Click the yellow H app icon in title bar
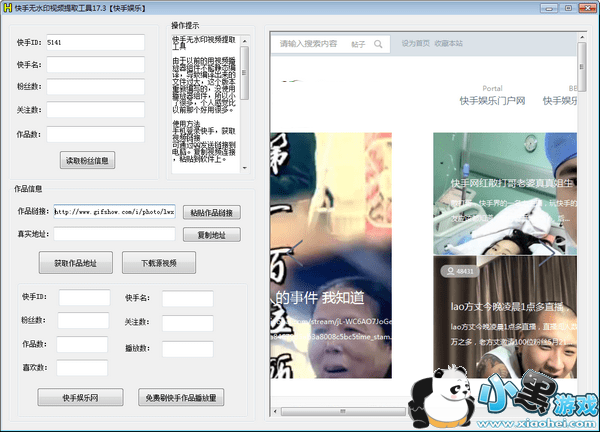 pos(7,8)
